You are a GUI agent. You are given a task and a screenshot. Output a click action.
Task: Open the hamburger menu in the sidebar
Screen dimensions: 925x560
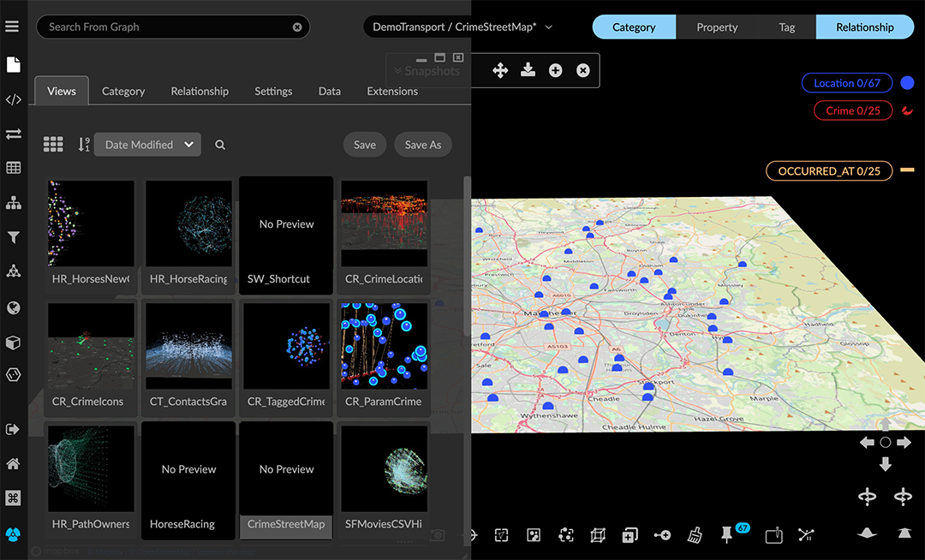12,27
